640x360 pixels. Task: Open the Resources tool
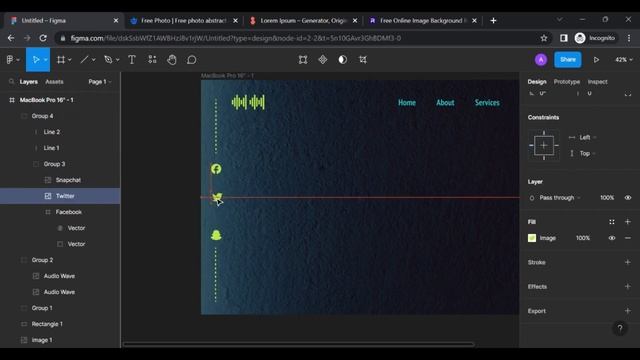152,60
